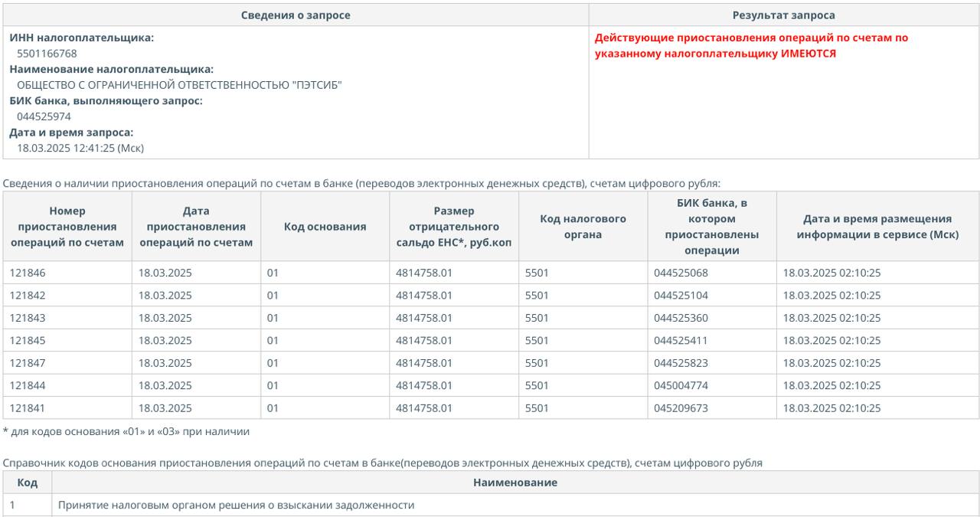Viewport: 980px width, 517px height.
Task: Click taxpayer INN value 5501166768
Action: point(47,54)
